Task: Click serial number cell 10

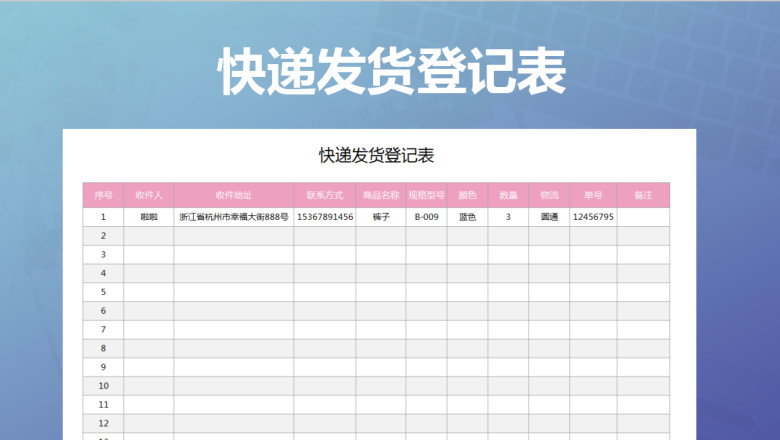Action: point(103,386)
